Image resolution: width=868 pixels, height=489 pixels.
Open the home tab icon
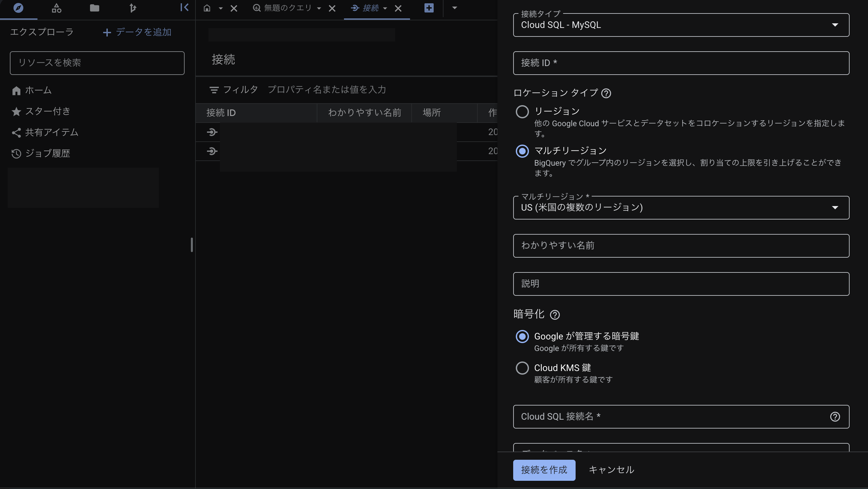pyautogui.click(x=207, y=8)
